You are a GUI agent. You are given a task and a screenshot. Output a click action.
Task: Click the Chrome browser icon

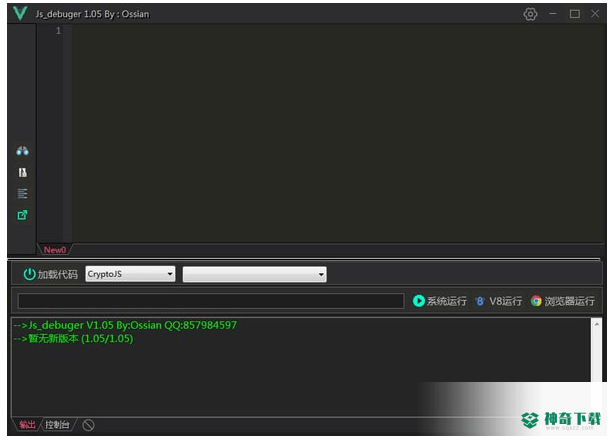tap(536, 301)
